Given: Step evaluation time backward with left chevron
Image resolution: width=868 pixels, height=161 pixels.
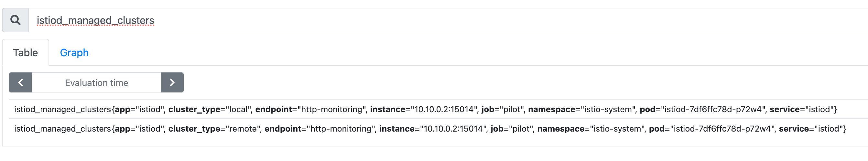Looking at the screenshot, I should click(x=21, y=82).
